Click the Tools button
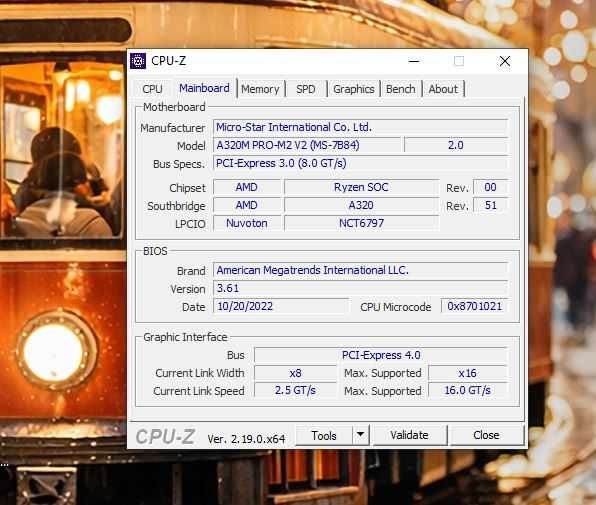Image resolution: width=596 pixels, height=505 pixels. point(324,435)
